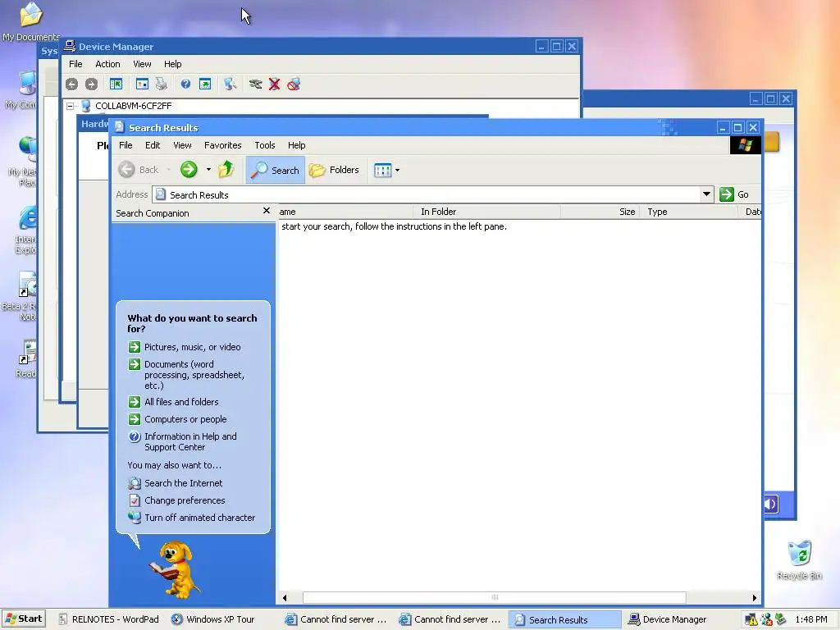This screenshot has width=840, height=630.
Task: Click the Up folder icon
Action: [226, 170]
